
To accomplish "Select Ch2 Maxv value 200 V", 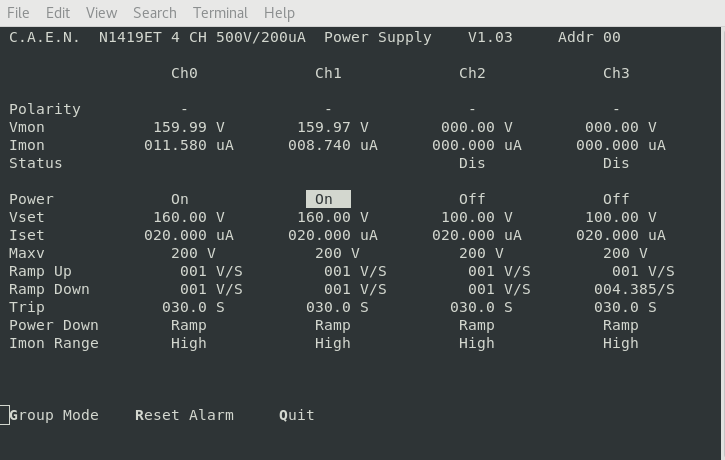I will (481, 253).
